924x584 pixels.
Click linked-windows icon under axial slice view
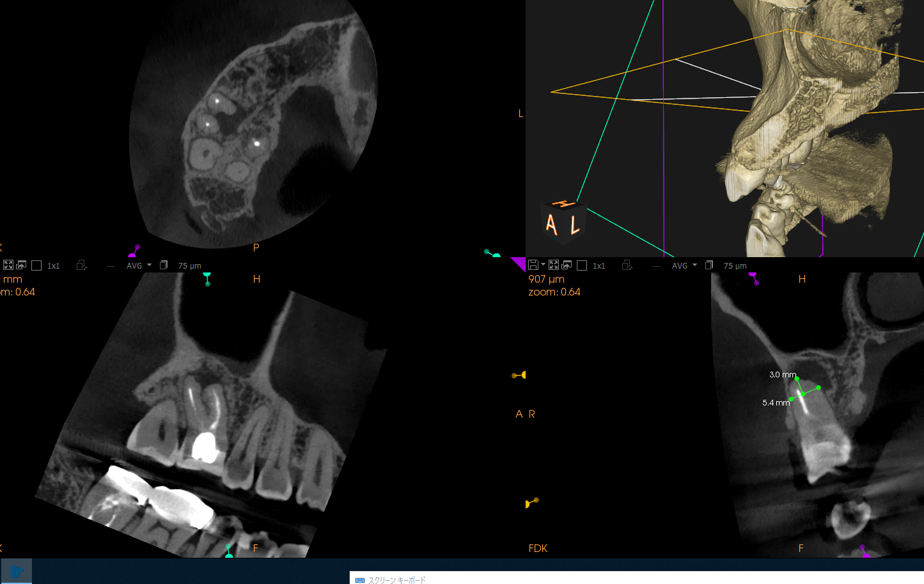81,265
